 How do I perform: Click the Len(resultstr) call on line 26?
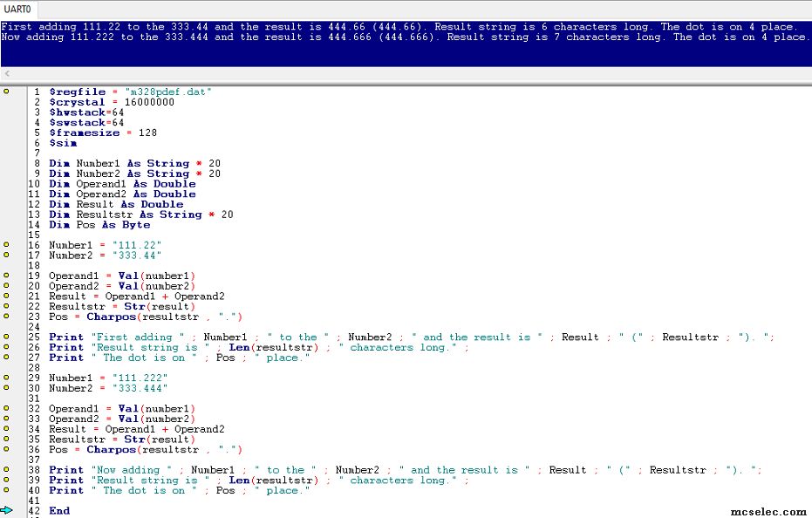tap(274, 348)
